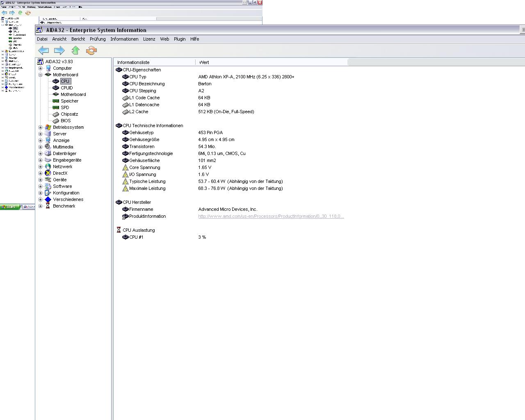Open the Plugin menu
The height and width of the screenshot is (420, 525).
(x=180, y=39)
